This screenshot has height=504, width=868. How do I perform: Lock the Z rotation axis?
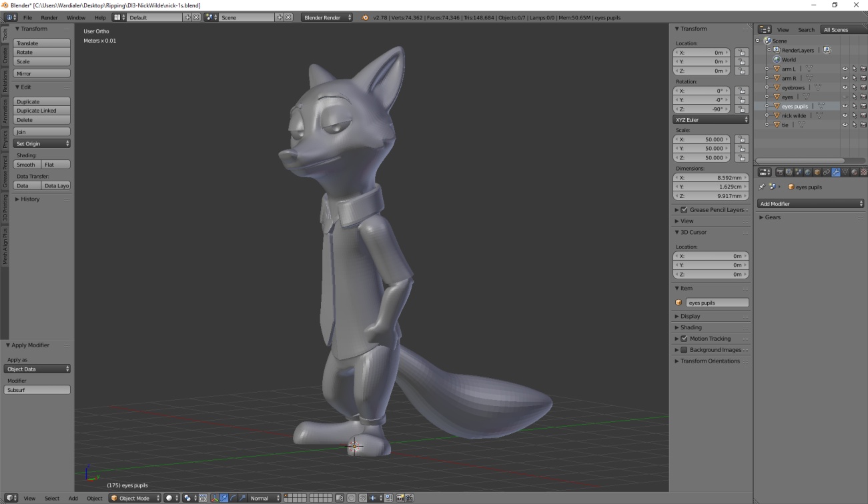point(741,109)
